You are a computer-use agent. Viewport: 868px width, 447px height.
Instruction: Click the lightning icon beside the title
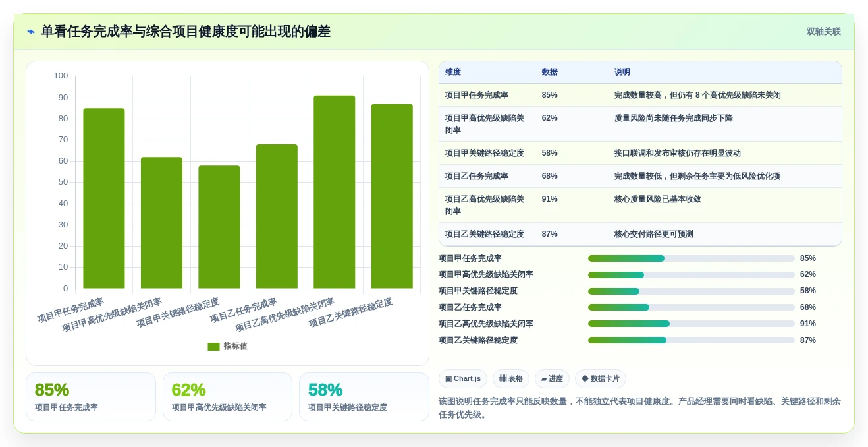click(31, 32)
